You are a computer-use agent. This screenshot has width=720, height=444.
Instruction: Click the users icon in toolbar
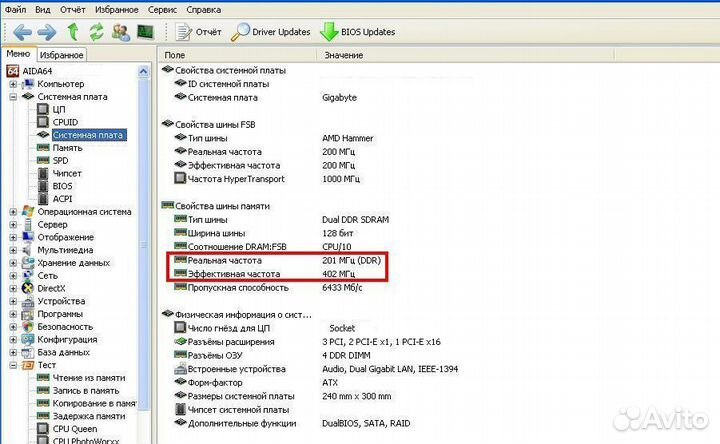pos(121,31)
